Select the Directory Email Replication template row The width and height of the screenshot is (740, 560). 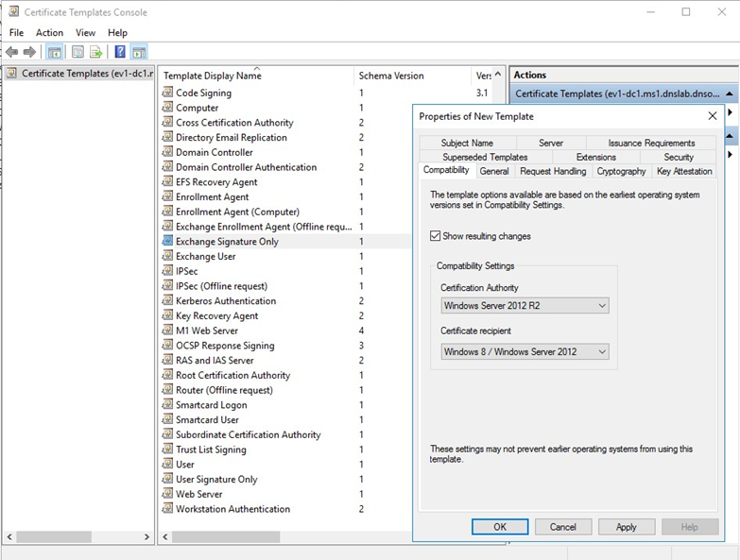coord(285,137)
